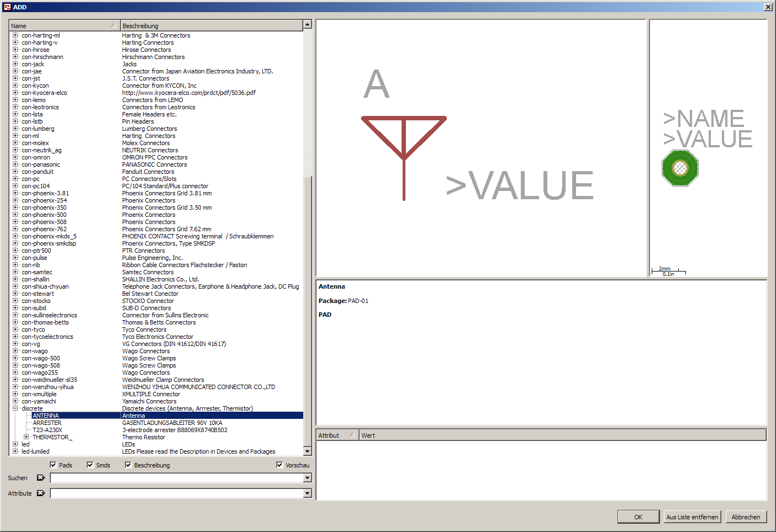Click the 'GASENTLADUNGSABLEITER 90V 10KA' description
The height and width of the screenshot is (532, 776).
[172, 423]
